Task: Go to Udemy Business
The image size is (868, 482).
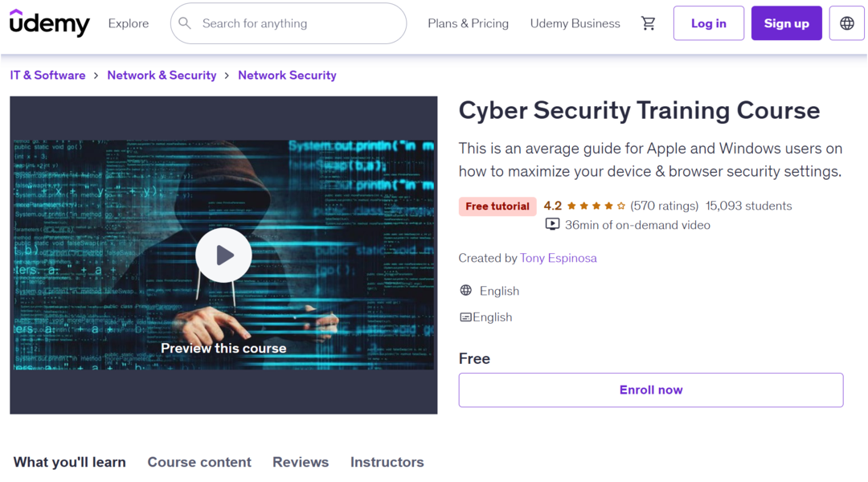Action: pos(575,23)
